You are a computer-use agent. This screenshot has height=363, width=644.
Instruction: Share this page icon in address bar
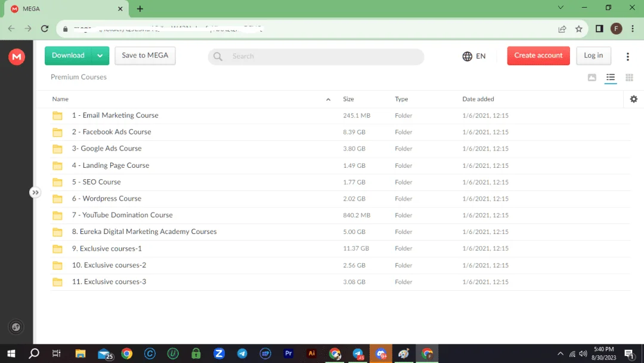click(562, 29)
